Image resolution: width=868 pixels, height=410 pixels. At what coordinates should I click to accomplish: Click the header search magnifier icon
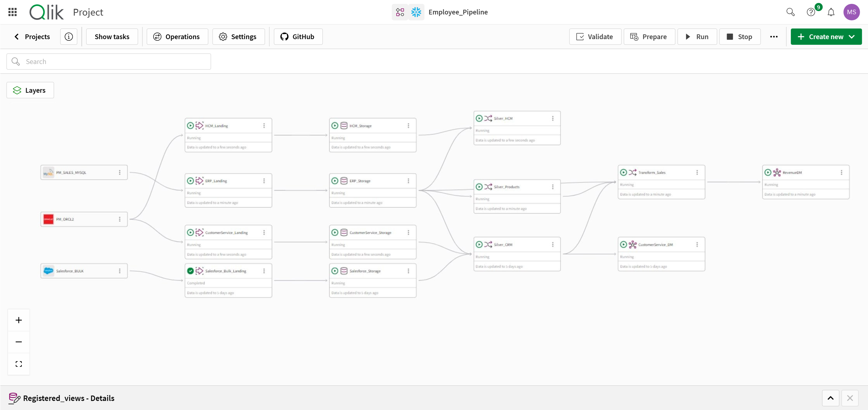[x=790, y=12]
